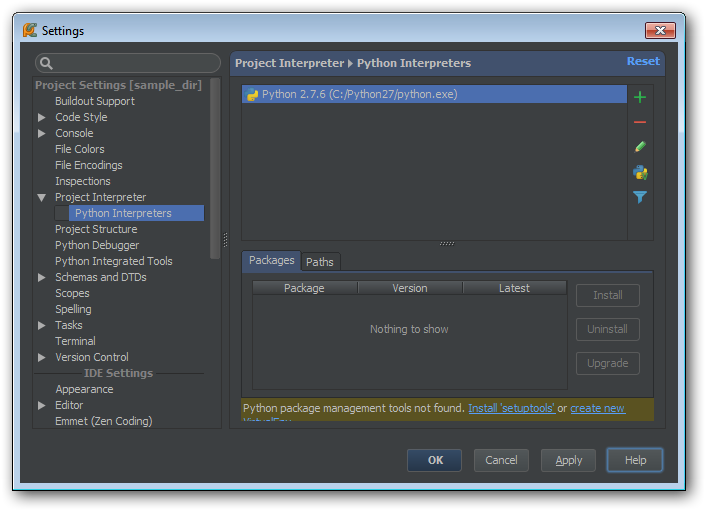
Task: Switch to the Paths tab
Action: 320,262
